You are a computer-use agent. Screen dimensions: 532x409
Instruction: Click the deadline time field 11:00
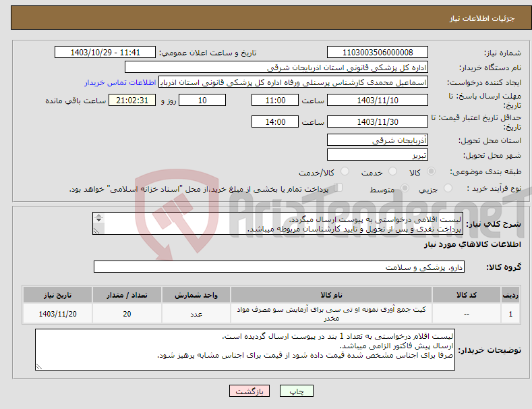coord(275,100)
